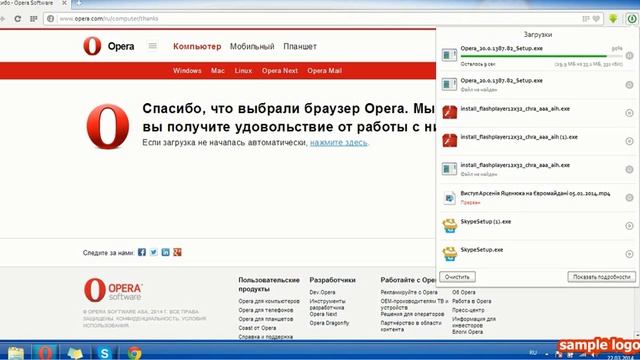Close the Opera Software browser tab

tap(64, 3)
